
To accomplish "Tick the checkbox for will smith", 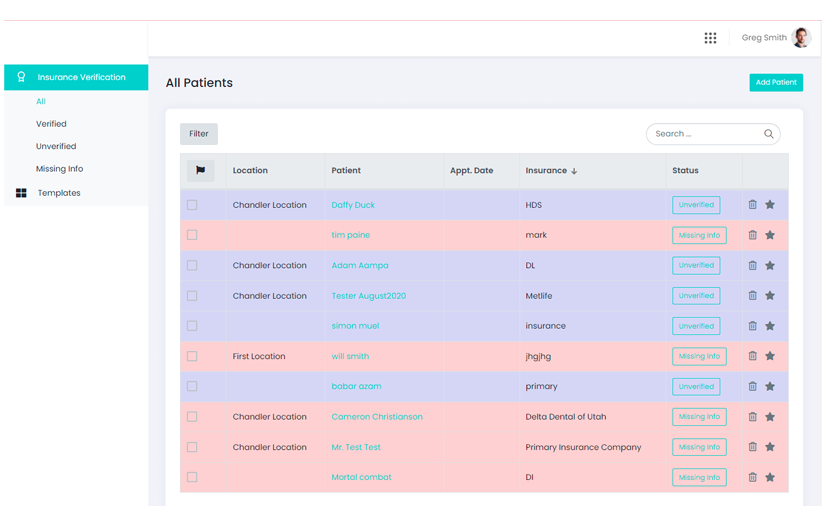I will (192, 357).
